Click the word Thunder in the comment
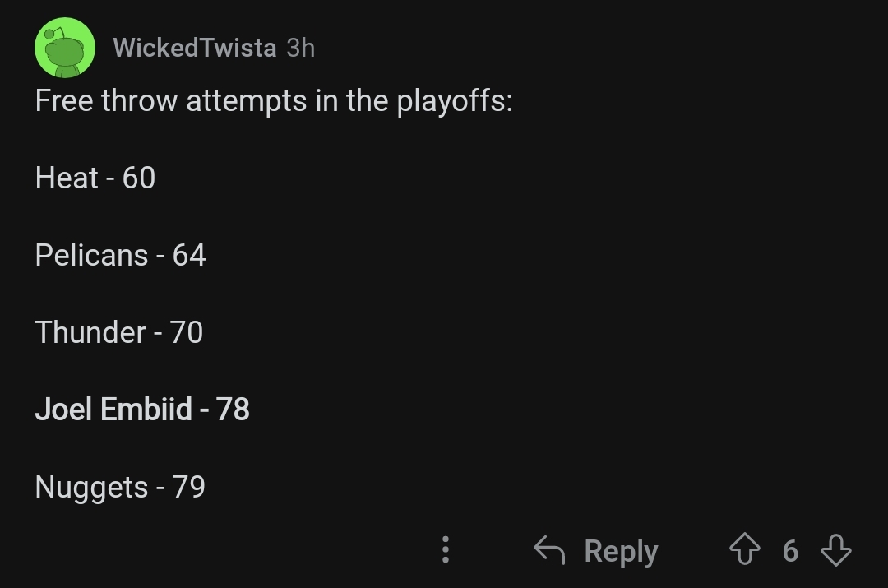The width and height of the screenshot is (888, 588). click(90, 332)
